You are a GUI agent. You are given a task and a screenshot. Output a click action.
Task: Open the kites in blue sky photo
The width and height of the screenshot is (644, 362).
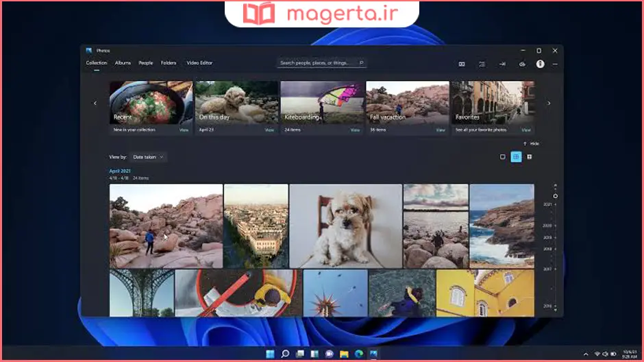(335, 293)
